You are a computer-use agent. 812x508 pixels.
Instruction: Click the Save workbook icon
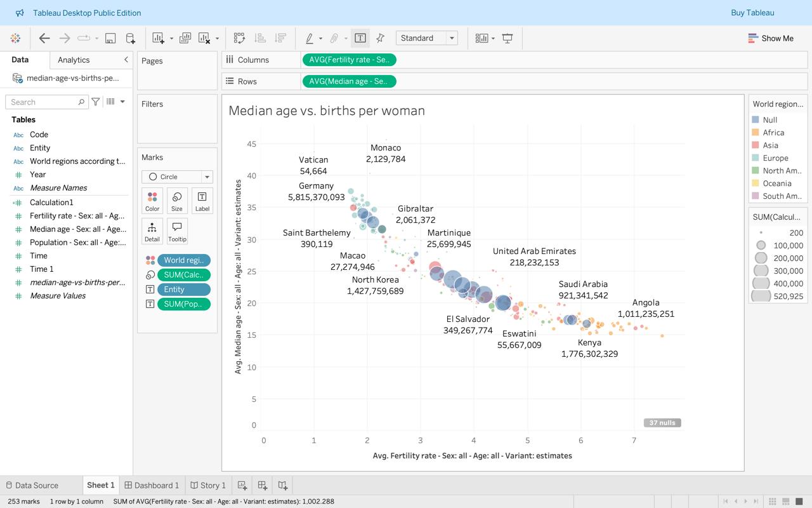coord(110,38)
